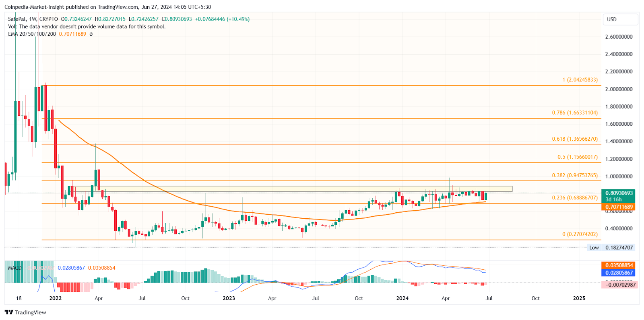Click the ø symbol beside the EMA value

point(91,34)
